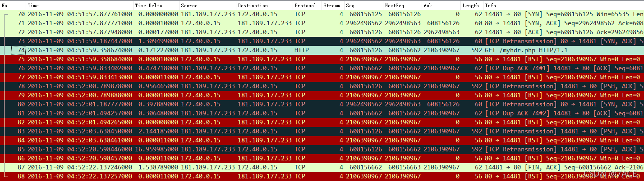644x182 pixels.
Task: Select packet 70 SYN row
Action: tap(322, 14)
